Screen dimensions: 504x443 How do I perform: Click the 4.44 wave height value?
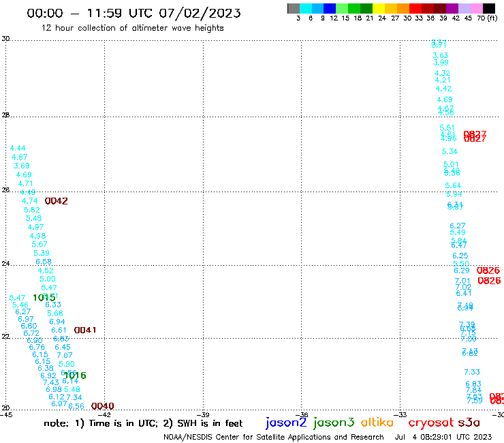pos(18,148)
